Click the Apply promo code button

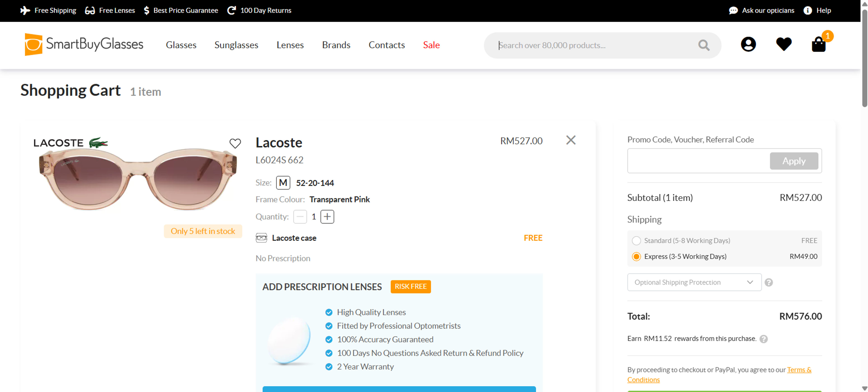(x=794, y=161)
